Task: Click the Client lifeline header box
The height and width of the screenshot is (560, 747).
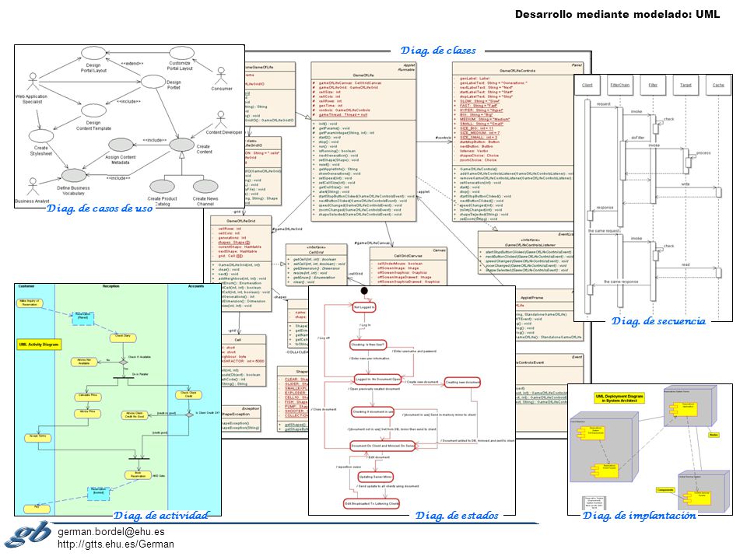Action: tap(587, 85)
